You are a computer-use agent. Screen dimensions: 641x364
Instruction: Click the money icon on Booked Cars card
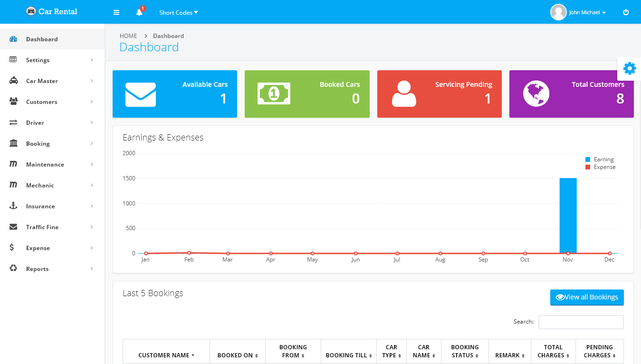274,93
